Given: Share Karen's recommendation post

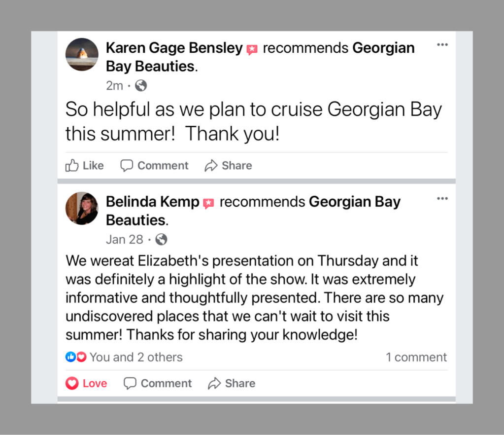Looking at the screenshot, I should (x=229, y=166).
